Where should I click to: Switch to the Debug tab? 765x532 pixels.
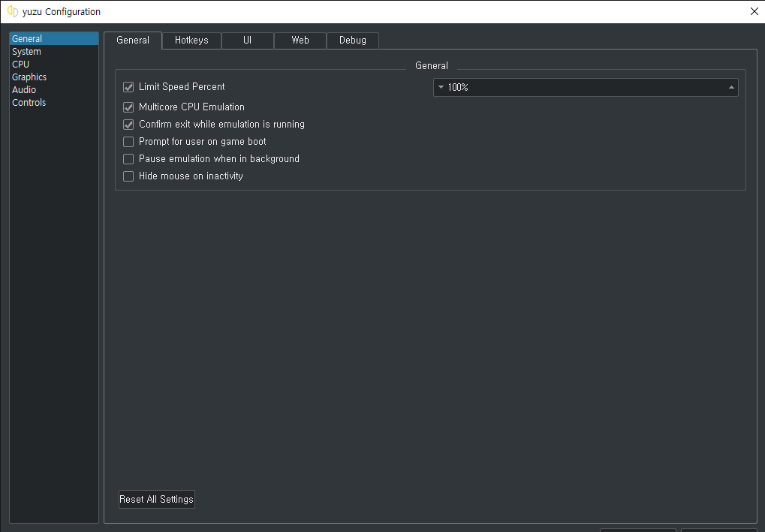point(353,41)
